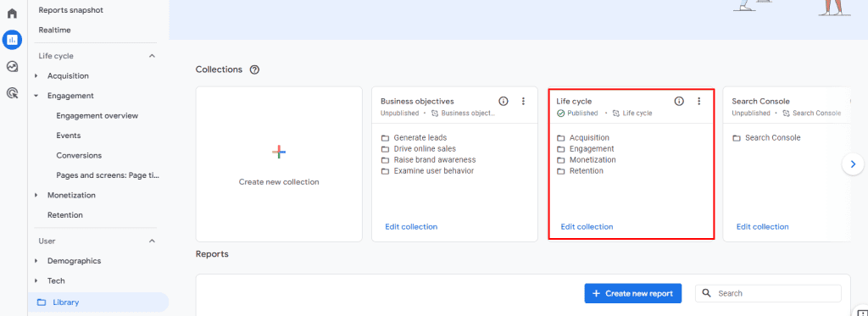Click the Business objectives card title
Screen dimensions: 868x316
(x=417, y=102)
